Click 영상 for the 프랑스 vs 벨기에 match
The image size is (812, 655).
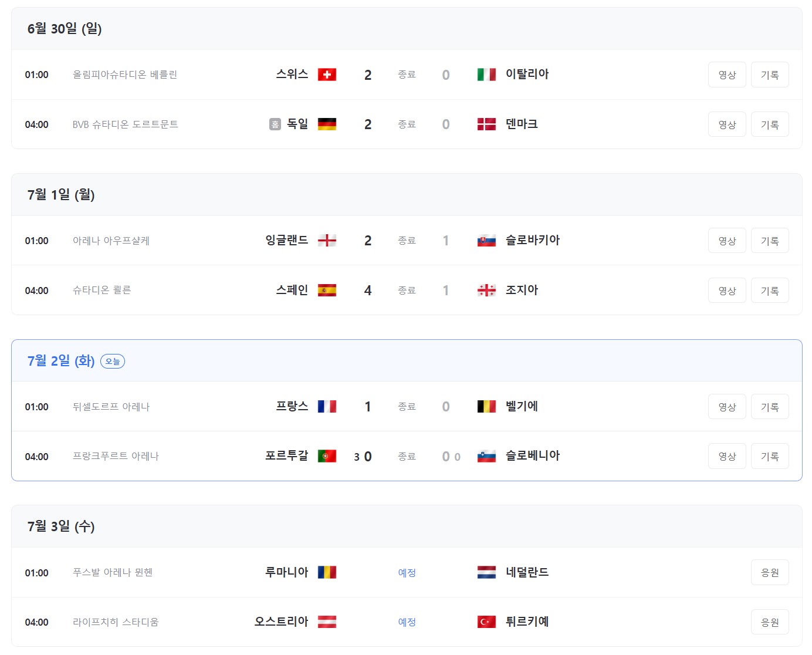pos(727,406)
